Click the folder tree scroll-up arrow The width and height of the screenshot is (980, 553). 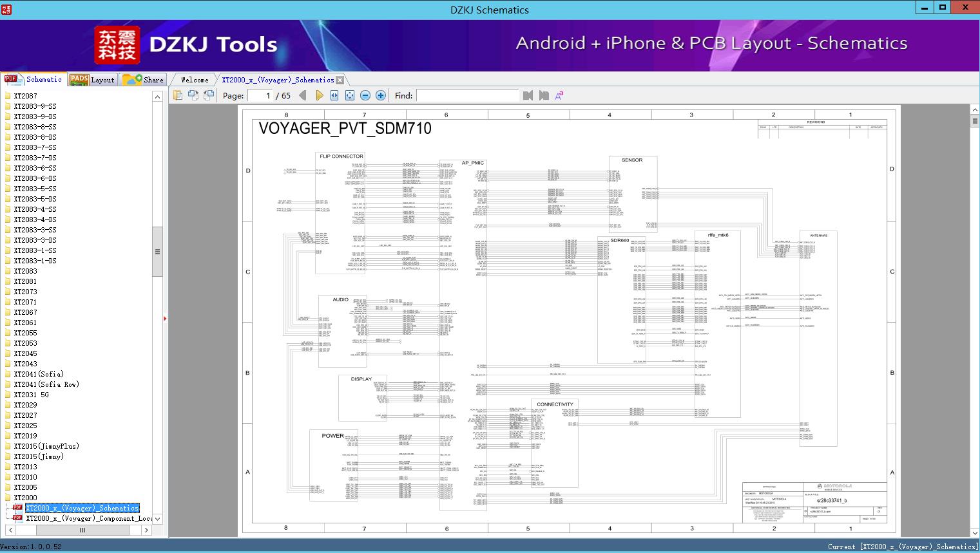157,97
